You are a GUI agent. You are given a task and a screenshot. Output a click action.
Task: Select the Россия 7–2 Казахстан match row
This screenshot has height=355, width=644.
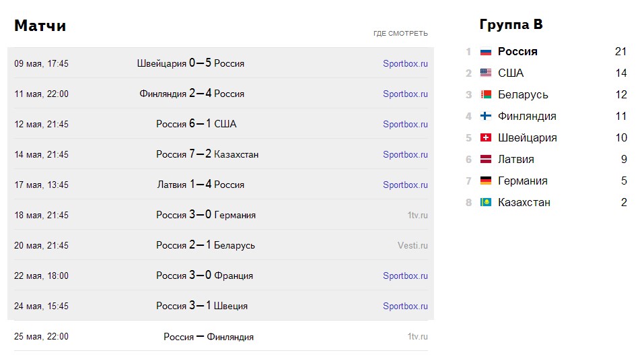pos(221,154)
